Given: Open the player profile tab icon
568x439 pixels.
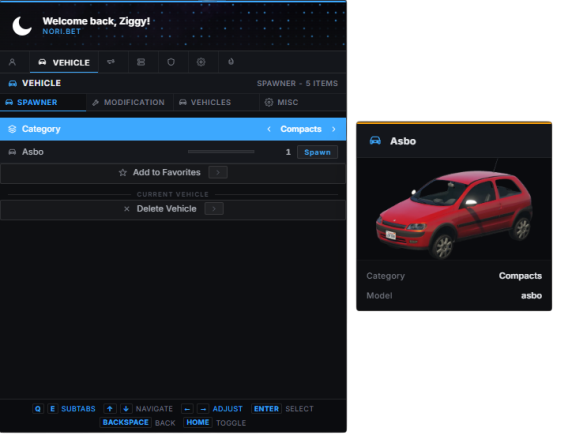Looking at the screenshot, I should [12, 62].
